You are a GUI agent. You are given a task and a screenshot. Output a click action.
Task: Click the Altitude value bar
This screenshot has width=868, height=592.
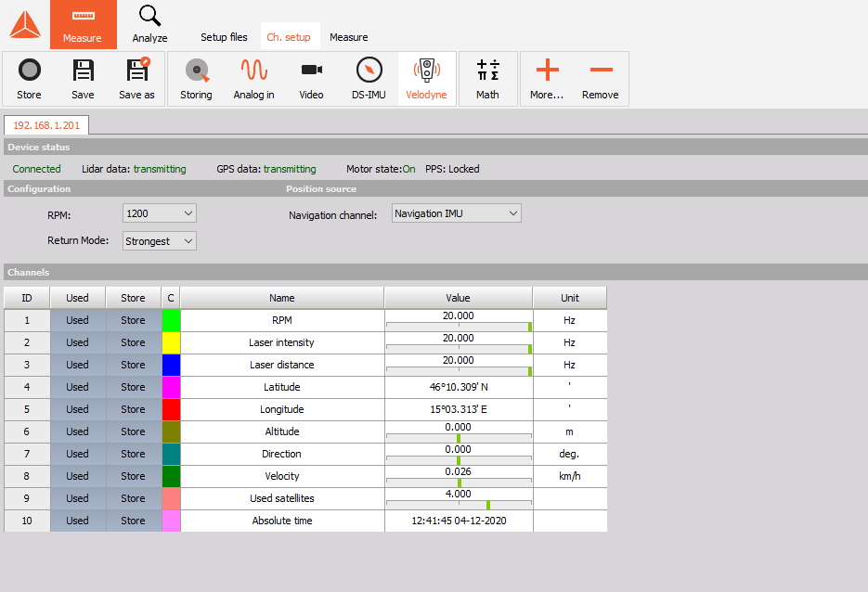(x=459, y=438)
